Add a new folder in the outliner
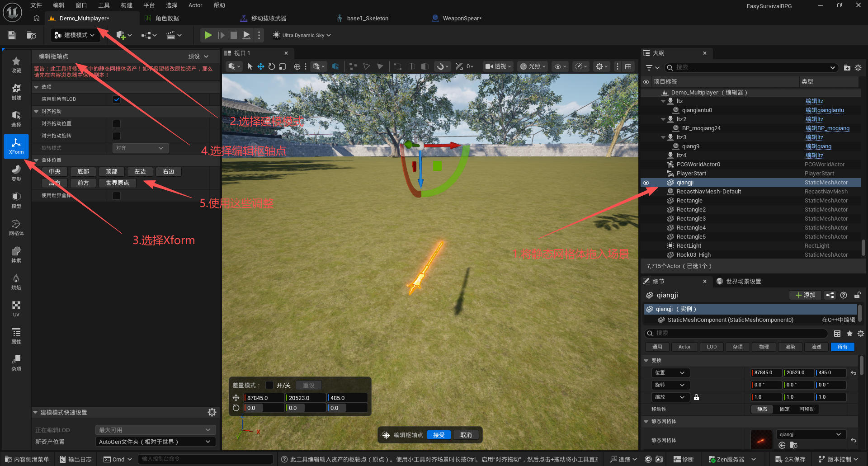This screenshot has height=466, width=868. point(847,68)
